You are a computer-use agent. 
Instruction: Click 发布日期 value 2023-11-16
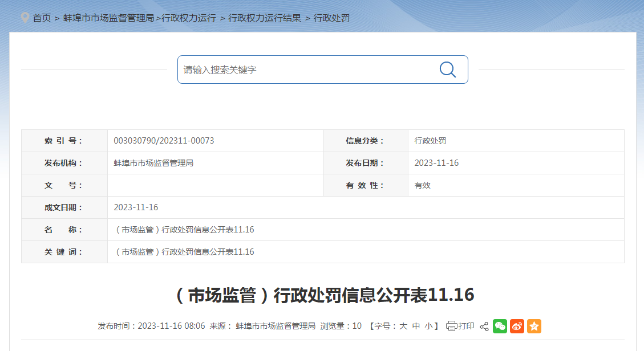point(436,163)
